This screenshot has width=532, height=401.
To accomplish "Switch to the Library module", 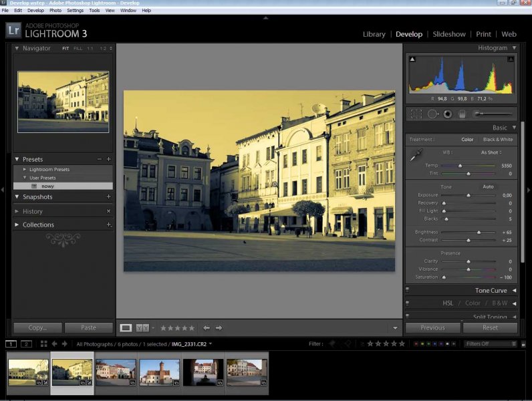I will 374,34.
